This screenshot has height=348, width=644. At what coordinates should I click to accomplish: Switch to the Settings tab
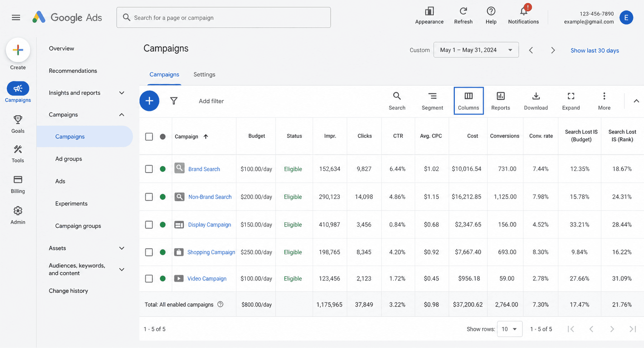[x=204, y=74]
